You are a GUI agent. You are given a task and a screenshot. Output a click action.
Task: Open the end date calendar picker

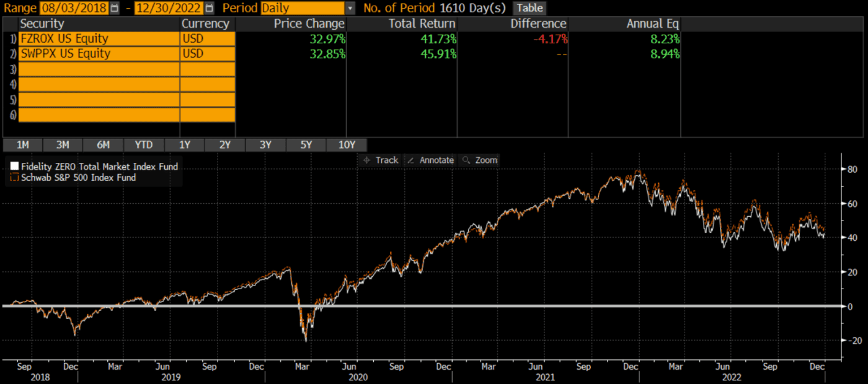pyautogui.click(x=209, y=8)
